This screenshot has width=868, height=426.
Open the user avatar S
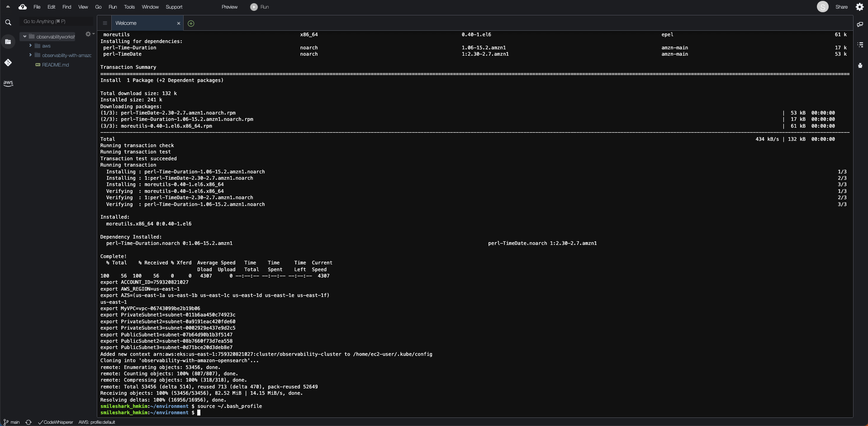click(x=823, y=7)
